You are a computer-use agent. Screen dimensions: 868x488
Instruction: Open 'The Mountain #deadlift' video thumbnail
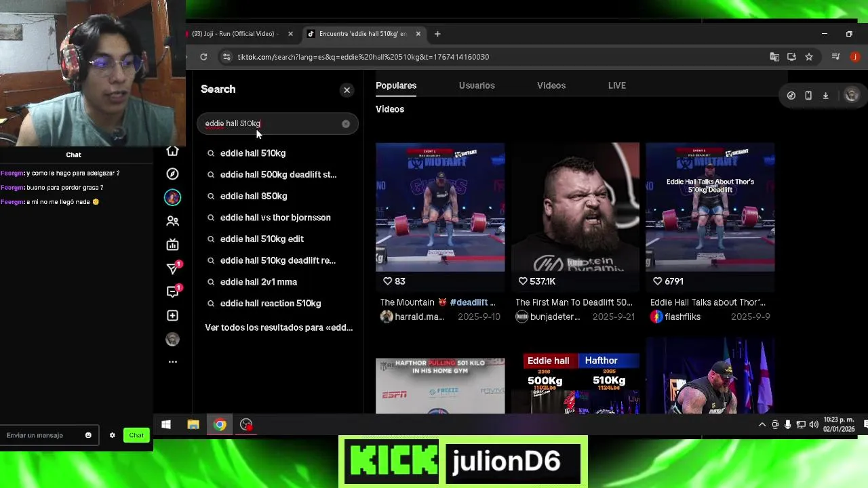click(440, 207)
